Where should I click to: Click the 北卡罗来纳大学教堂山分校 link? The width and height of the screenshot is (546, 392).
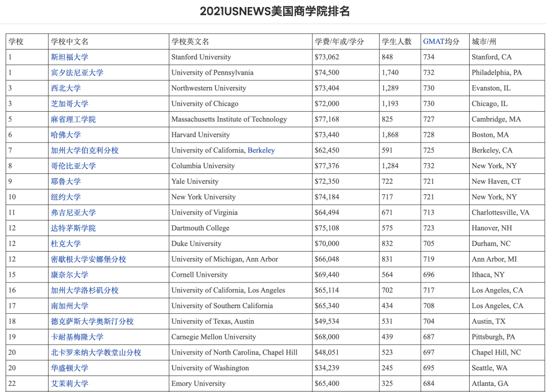pos(96,353)
